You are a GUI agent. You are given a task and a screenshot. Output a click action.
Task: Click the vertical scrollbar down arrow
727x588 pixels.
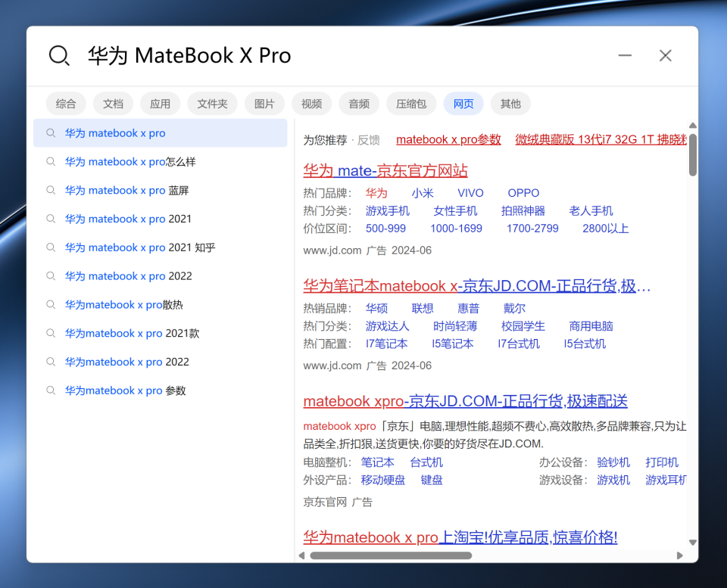[x=693, y=542]
